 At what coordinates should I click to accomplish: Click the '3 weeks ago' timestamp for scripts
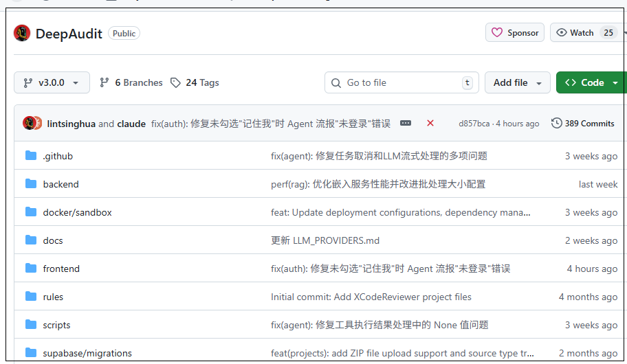591,326
